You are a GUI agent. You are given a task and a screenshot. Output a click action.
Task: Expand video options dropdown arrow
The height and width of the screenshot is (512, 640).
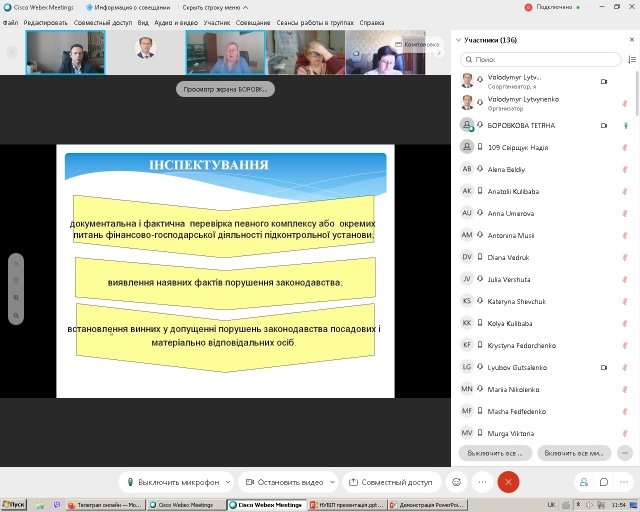(333, 482)
